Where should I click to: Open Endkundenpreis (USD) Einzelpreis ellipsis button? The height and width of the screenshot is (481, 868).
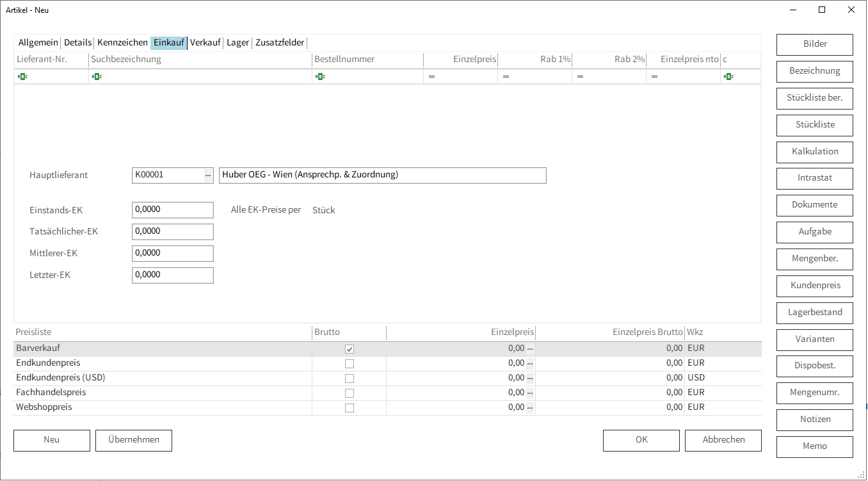click(x=530, y=379)
